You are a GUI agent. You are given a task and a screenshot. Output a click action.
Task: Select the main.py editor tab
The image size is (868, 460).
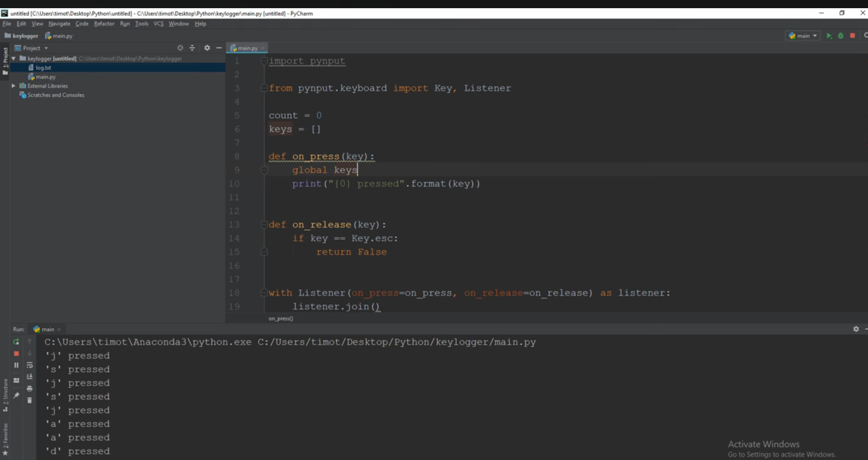[x=247, y=48]
